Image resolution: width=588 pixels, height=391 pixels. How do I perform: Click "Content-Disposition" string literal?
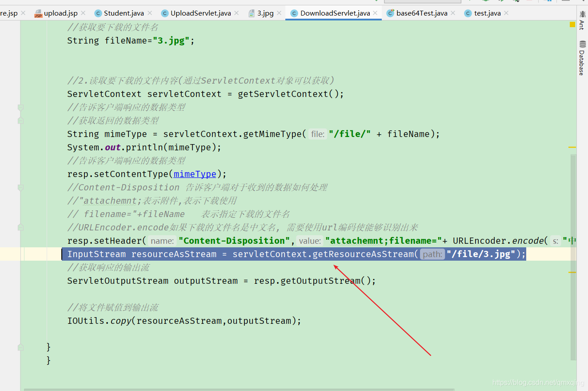[x=234, y=241]
